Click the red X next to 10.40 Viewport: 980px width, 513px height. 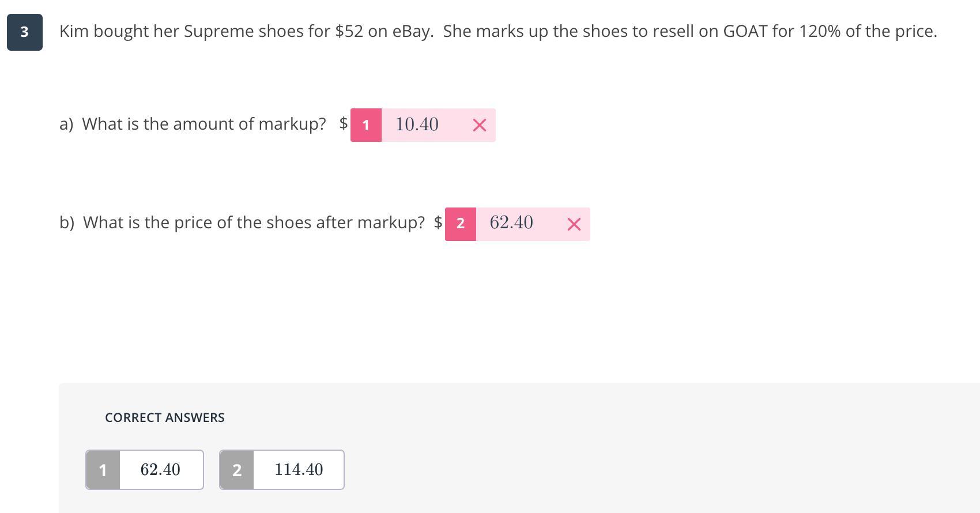[x=479, y=125]
